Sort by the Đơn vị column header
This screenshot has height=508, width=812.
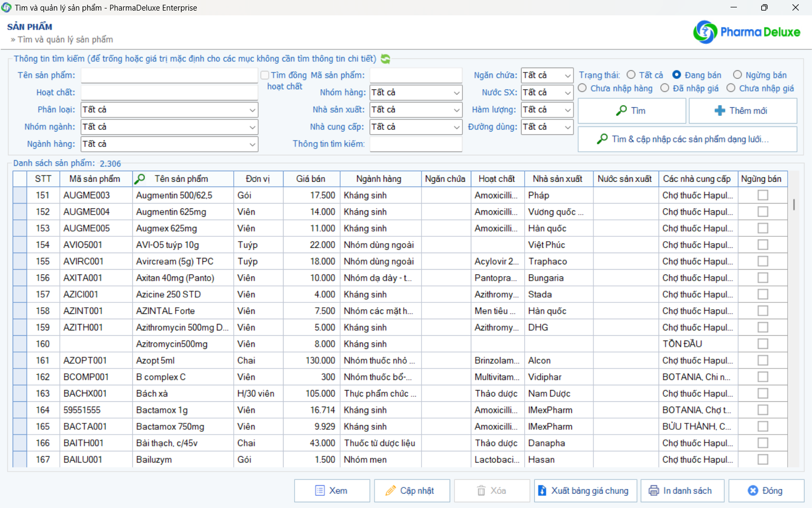coord(258,179)
